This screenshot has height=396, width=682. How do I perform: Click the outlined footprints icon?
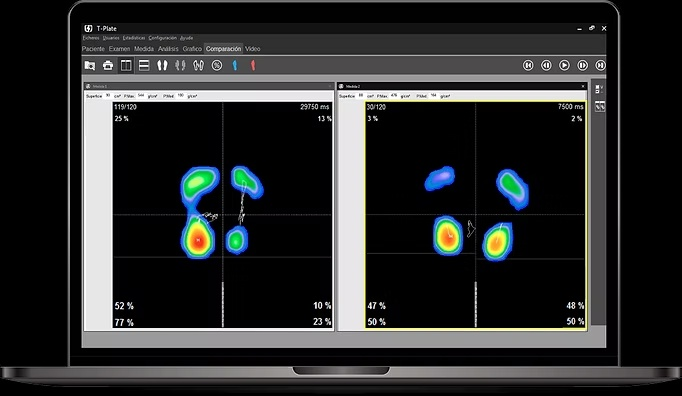pos(198,65)
